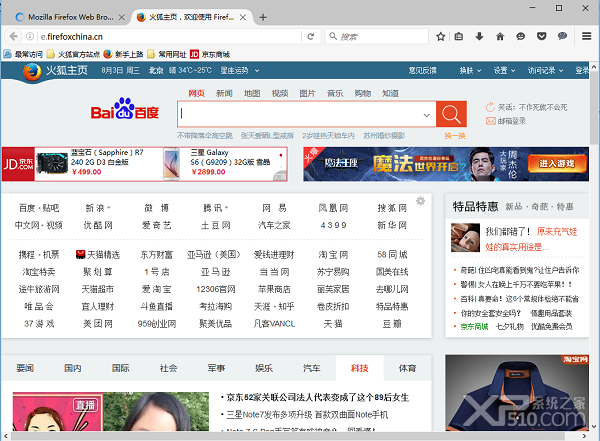Select the 新闻 search category
Image resolution: width=600 pixels, height=441 pixels.
coord(224,93)
